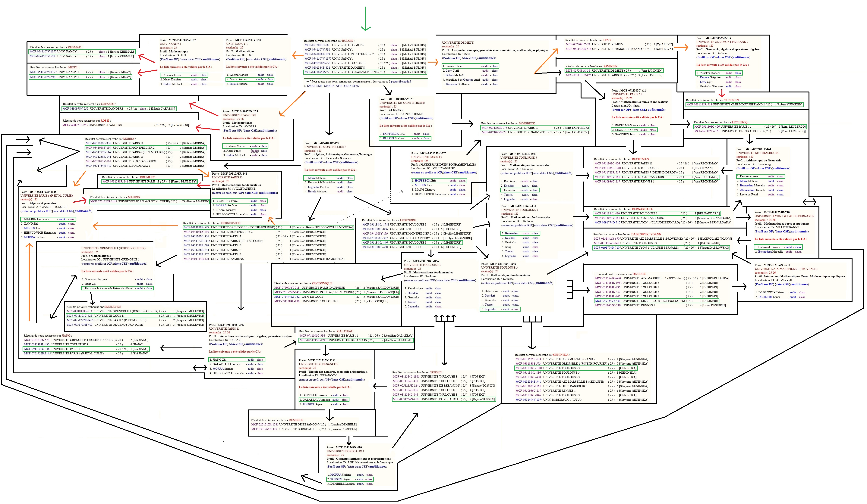Click MCF-0331764N-410 Bordeaux link in TOSSICI results
This screenshot has height=504, width=867.
click(405, 399)
